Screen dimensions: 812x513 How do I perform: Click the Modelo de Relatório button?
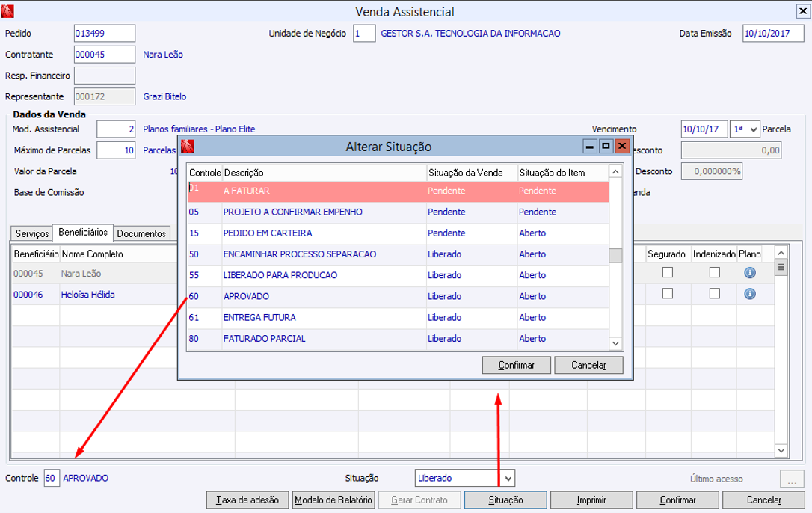coord(333,500)
